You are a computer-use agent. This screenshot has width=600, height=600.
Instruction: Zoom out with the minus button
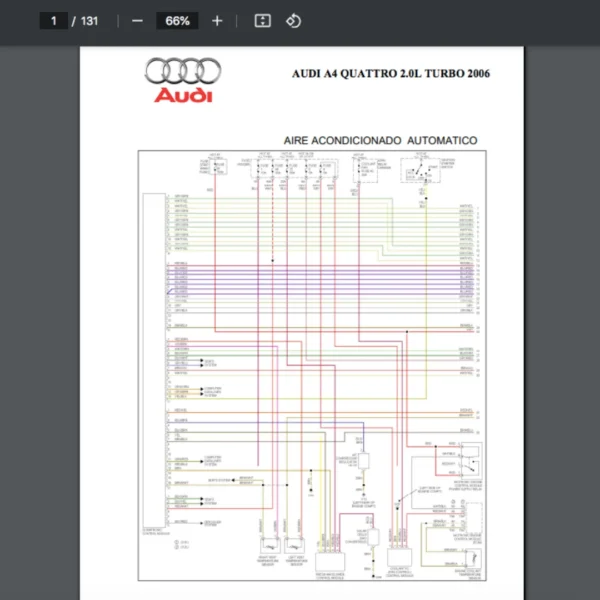pos(137,21)
